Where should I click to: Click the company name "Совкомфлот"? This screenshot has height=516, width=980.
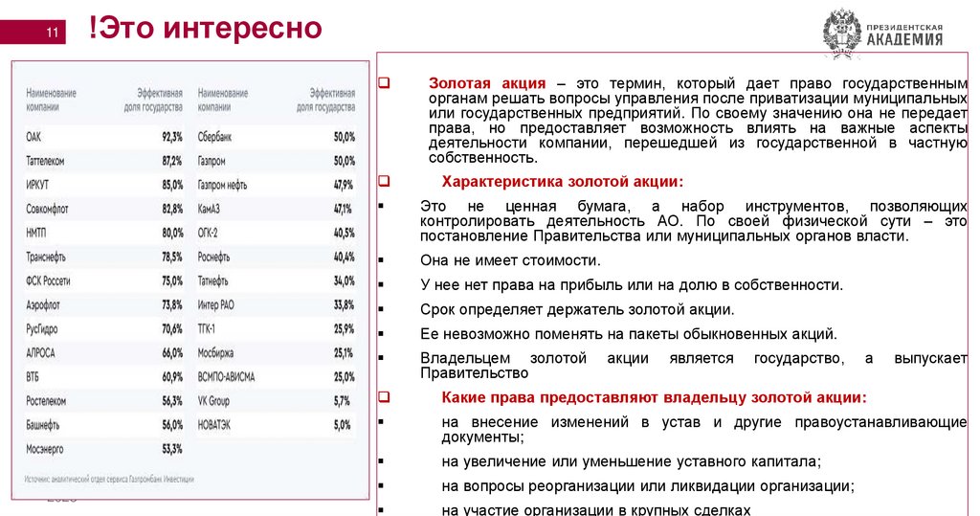(47, 209)
